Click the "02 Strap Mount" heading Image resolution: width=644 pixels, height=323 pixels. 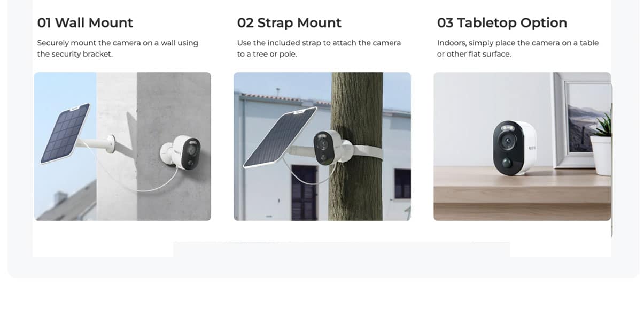(289, 23)
